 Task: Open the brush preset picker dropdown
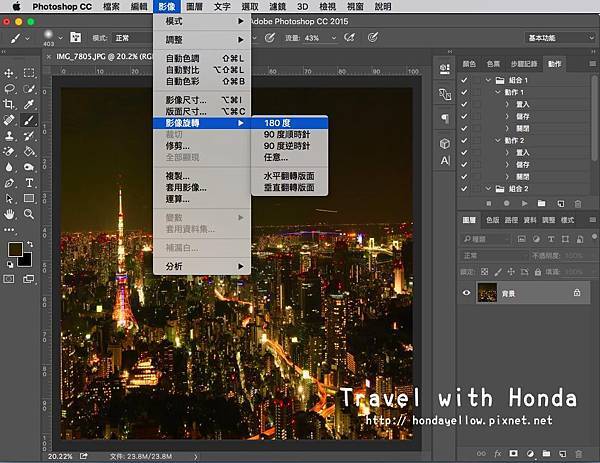(x=60, y=38)
